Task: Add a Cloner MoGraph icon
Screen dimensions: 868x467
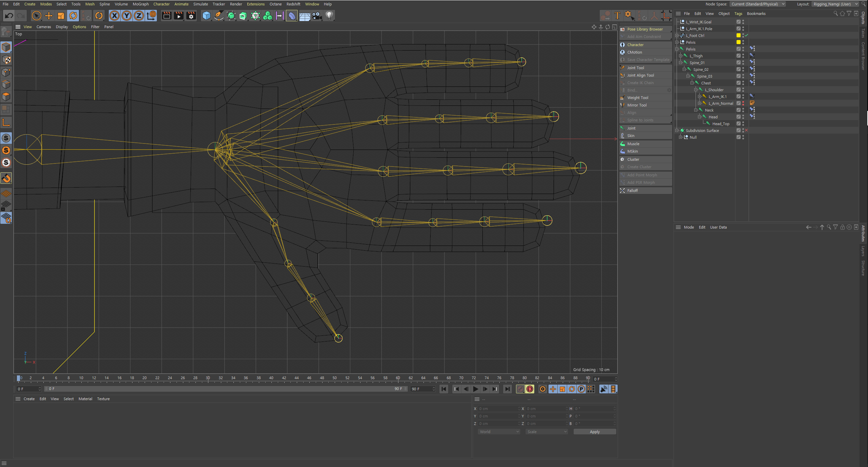Action: point(268,16)
